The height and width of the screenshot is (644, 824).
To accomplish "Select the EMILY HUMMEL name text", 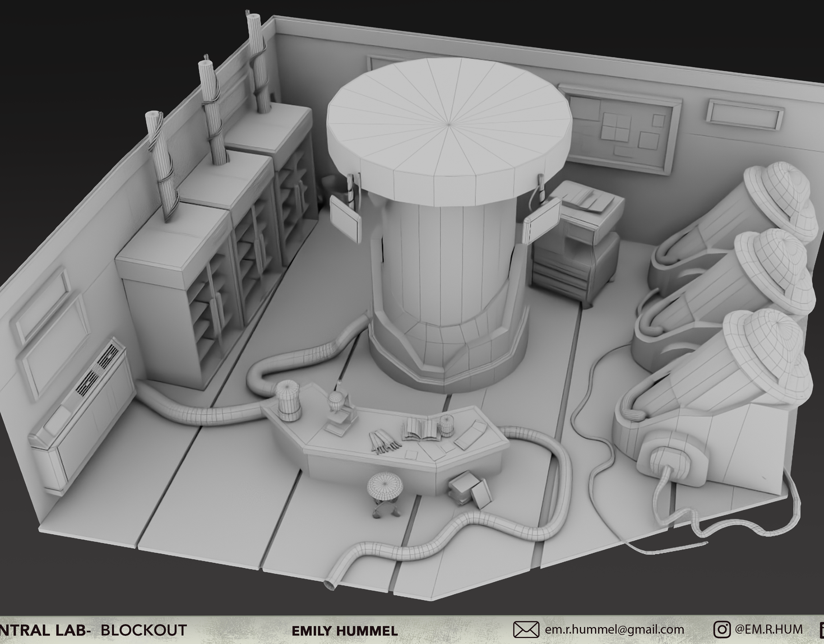I will [344, 631].
